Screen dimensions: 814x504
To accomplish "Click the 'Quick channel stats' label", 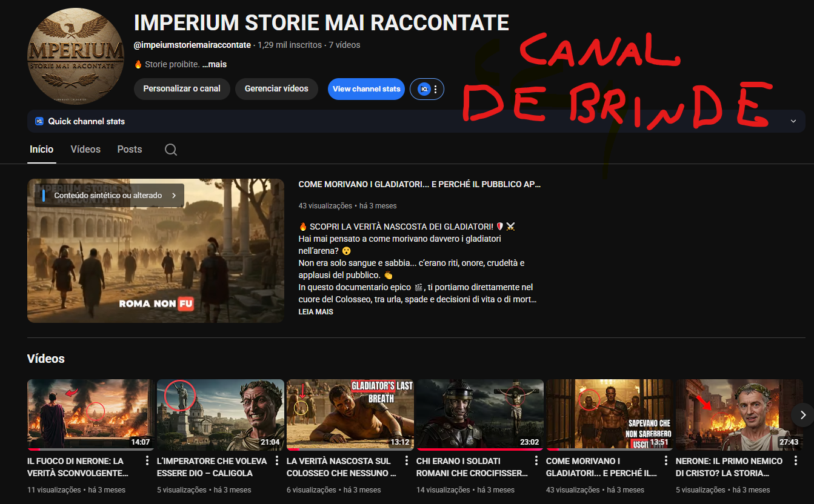I will [87, 121].
